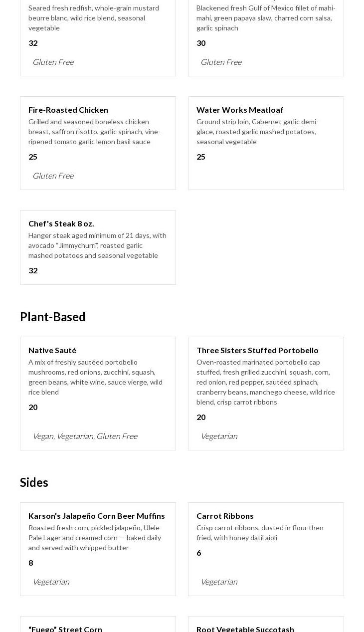Screen dimensions: 364x632
Task: Open Karson's Jalapeño Corn Beer Muffins item
Action: coord(97,516)
